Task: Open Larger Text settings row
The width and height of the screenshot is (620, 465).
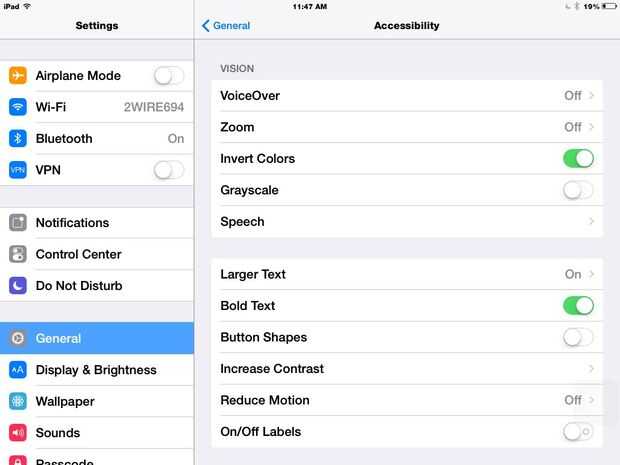Action: [406, 274]
